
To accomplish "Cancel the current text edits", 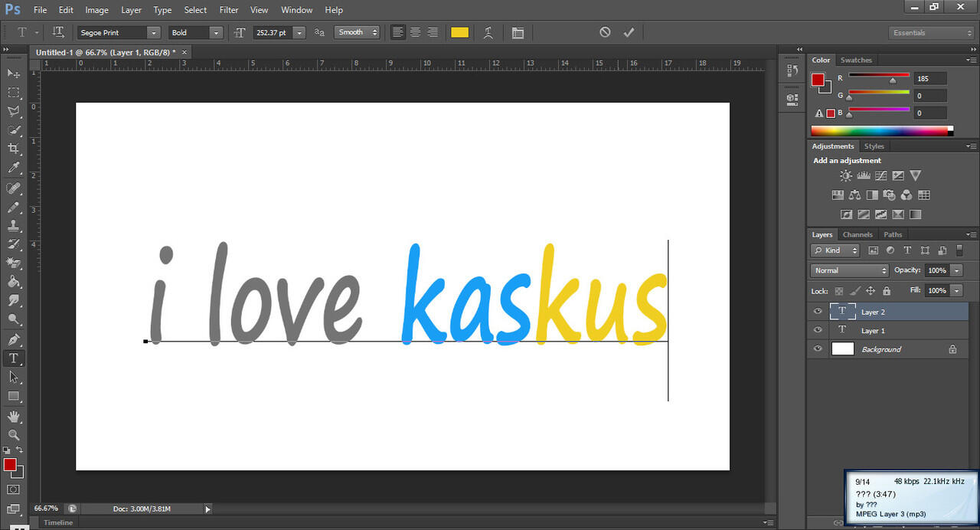I will click(605, 32).
